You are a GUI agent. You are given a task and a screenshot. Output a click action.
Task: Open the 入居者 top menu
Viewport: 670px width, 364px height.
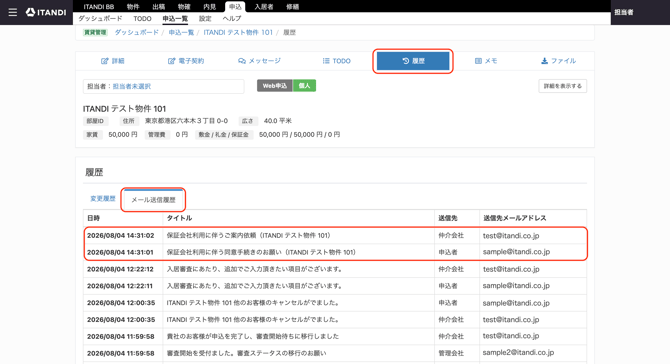click(x=264, y=6)
